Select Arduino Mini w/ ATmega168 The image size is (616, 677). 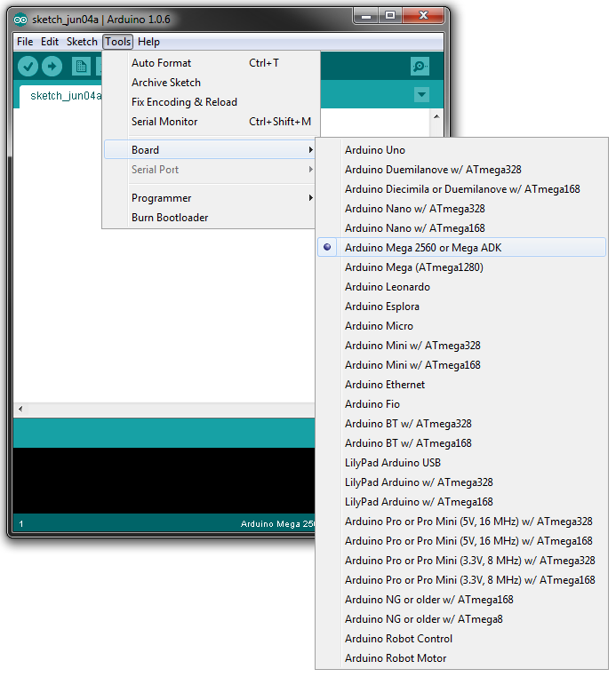click(461, 365)
